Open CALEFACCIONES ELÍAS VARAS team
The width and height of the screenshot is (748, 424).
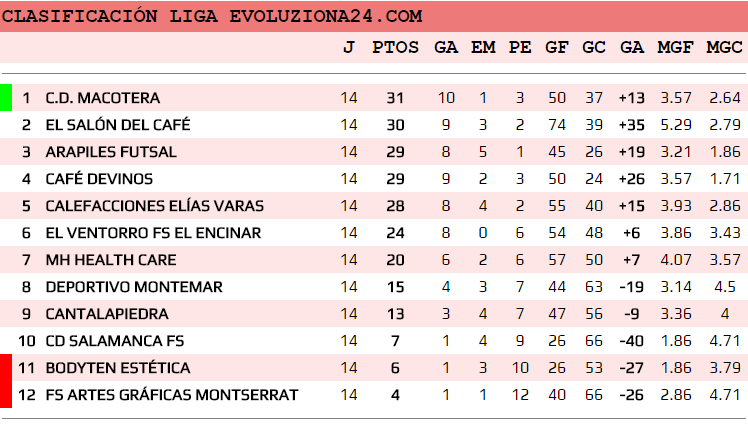(155, 206)
